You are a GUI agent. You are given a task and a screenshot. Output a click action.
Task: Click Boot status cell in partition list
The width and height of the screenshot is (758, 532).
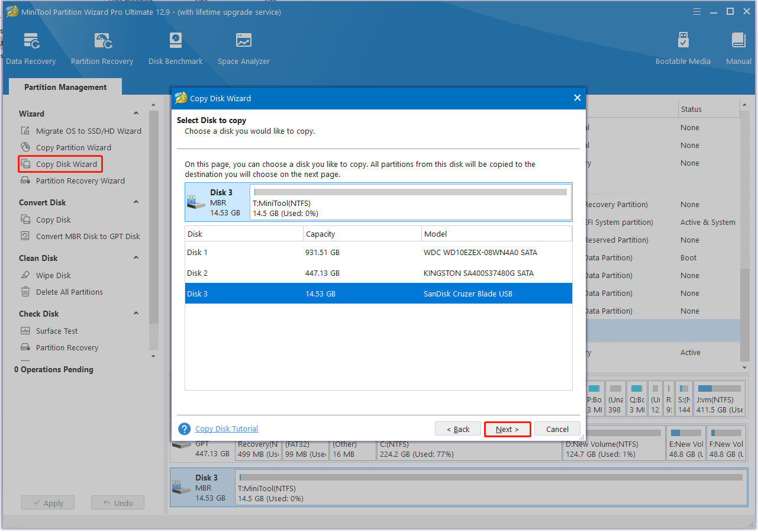(688, 257)
